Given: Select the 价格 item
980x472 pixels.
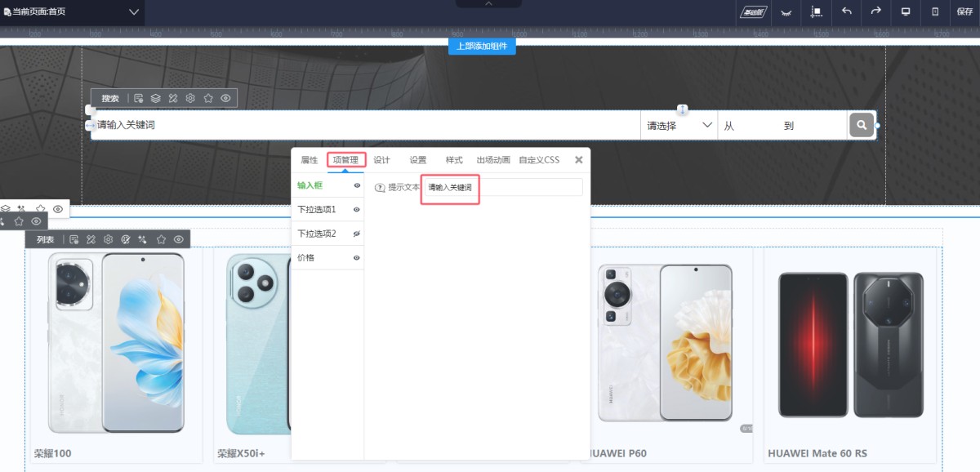Looking at the screenshot, I should point(327,258).
